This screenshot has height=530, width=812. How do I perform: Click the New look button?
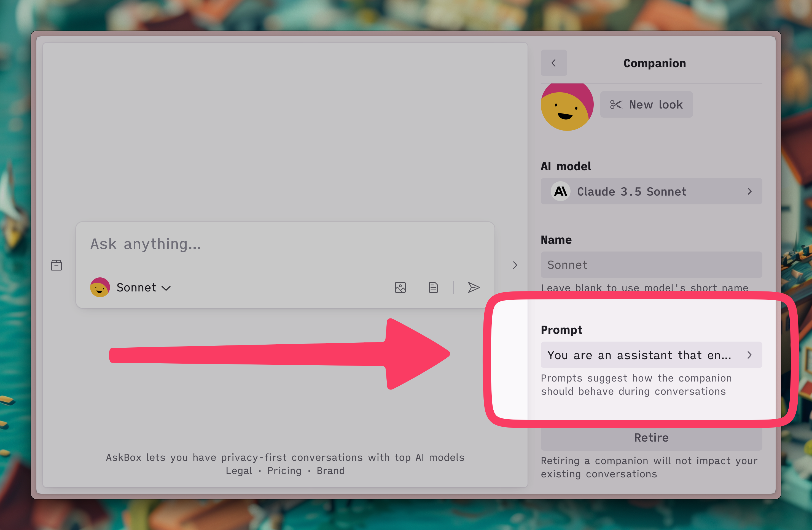(x=646, y=104)
